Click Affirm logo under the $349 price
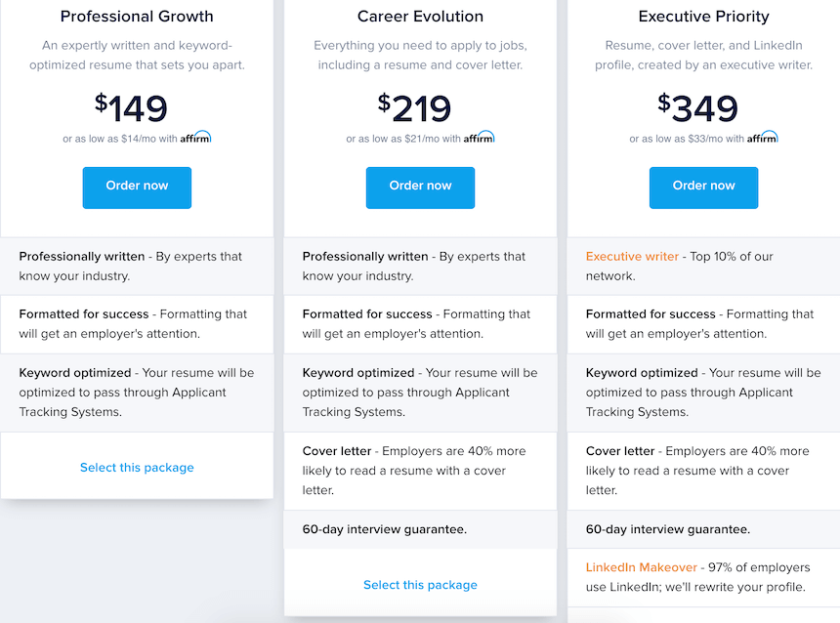 [762, 138]
